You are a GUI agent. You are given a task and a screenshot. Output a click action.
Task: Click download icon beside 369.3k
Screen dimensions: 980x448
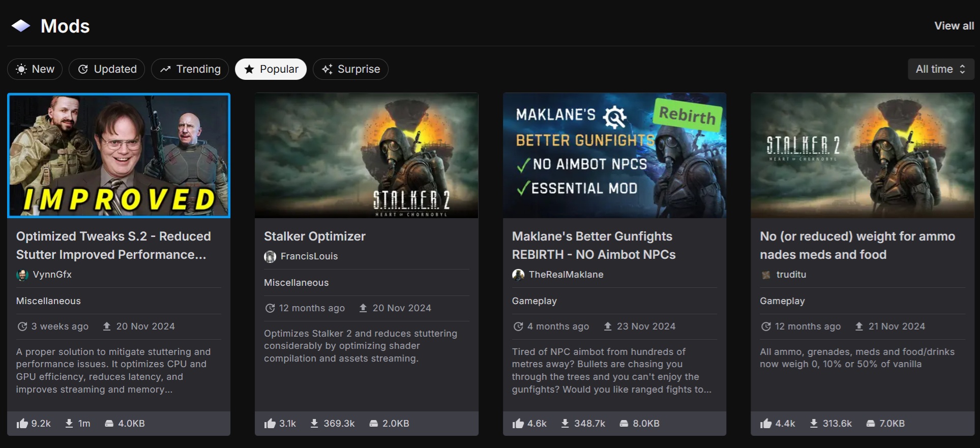pos(314,423)
